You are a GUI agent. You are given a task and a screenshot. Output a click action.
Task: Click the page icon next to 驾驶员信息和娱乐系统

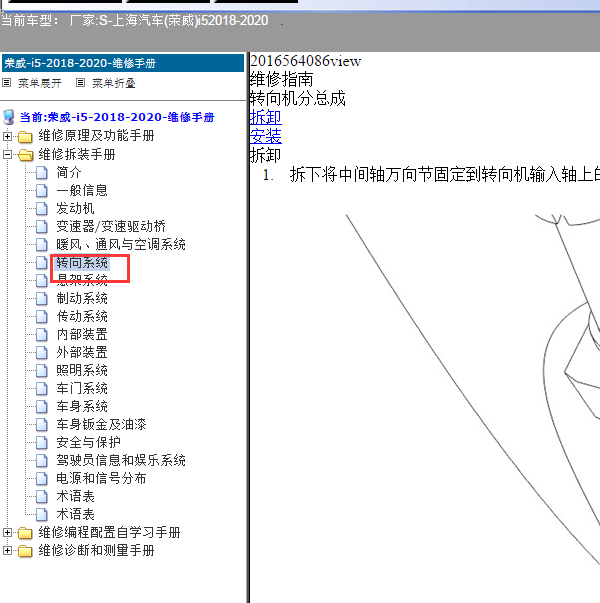(42, 460)
